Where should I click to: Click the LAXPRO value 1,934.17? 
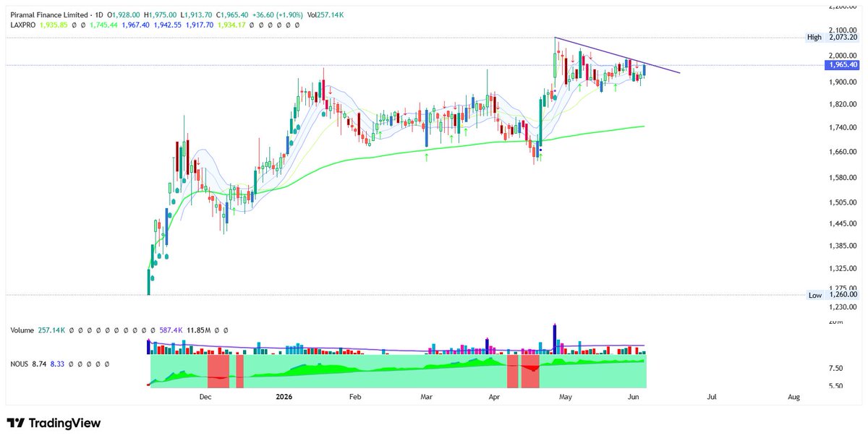tap(231, 25)
